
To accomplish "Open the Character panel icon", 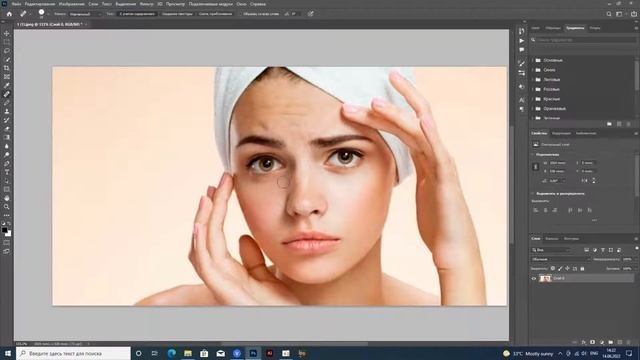I will (x=522, y=100).
